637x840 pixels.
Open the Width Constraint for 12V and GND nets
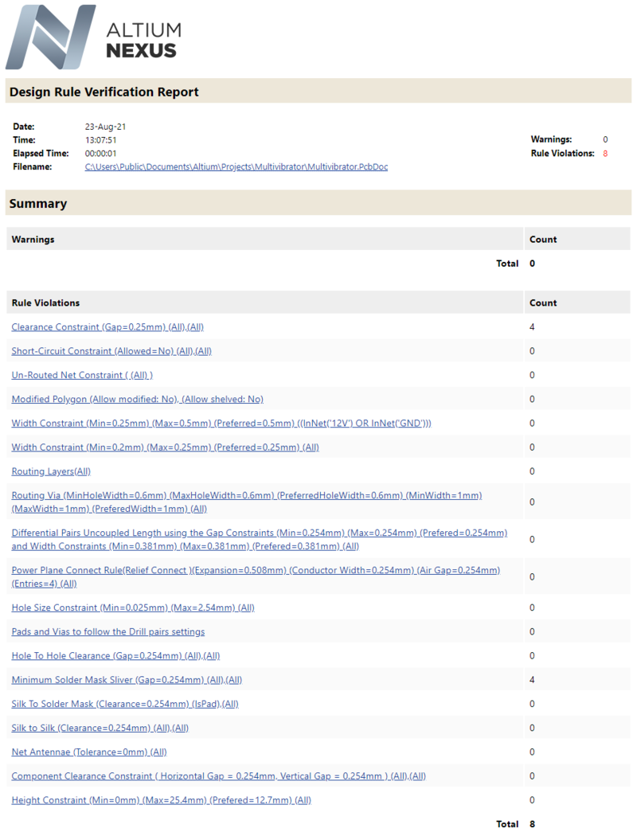221,423
